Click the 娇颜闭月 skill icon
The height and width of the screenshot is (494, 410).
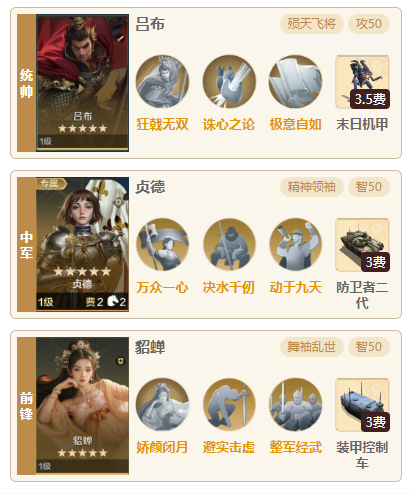pos(162,405)
